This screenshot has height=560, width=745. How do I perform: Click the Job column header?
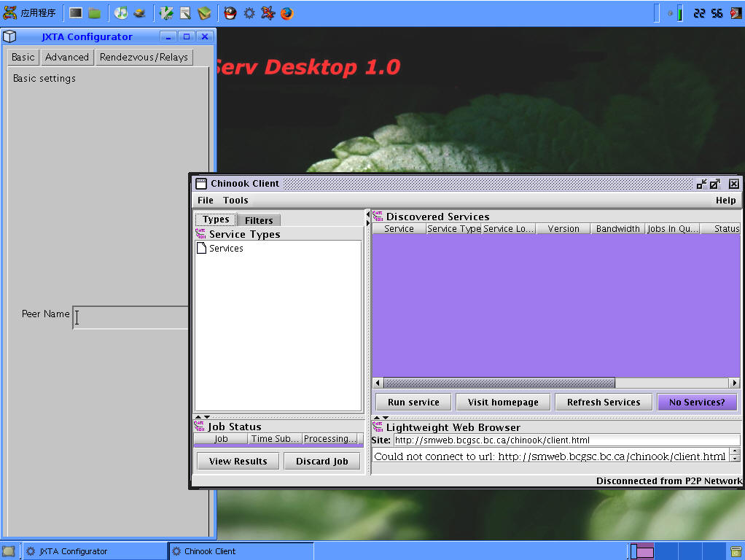221,439
